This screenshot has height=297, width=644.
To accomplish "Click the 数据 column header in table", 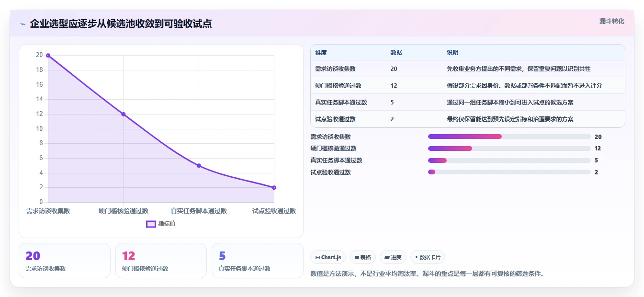I will [396, 53].
